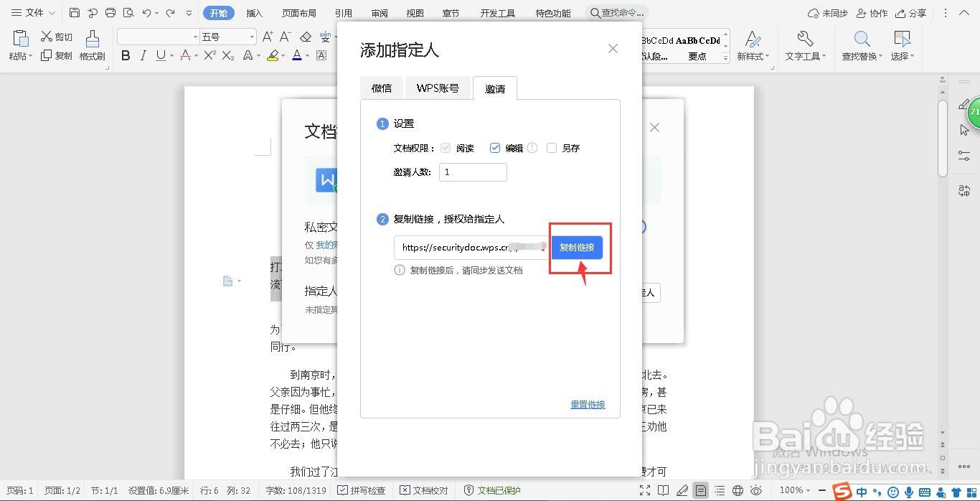Apply Superscript X² formatting
Image resolution: width=980 pixels, height=501 pixels.
tap(210, 55)
